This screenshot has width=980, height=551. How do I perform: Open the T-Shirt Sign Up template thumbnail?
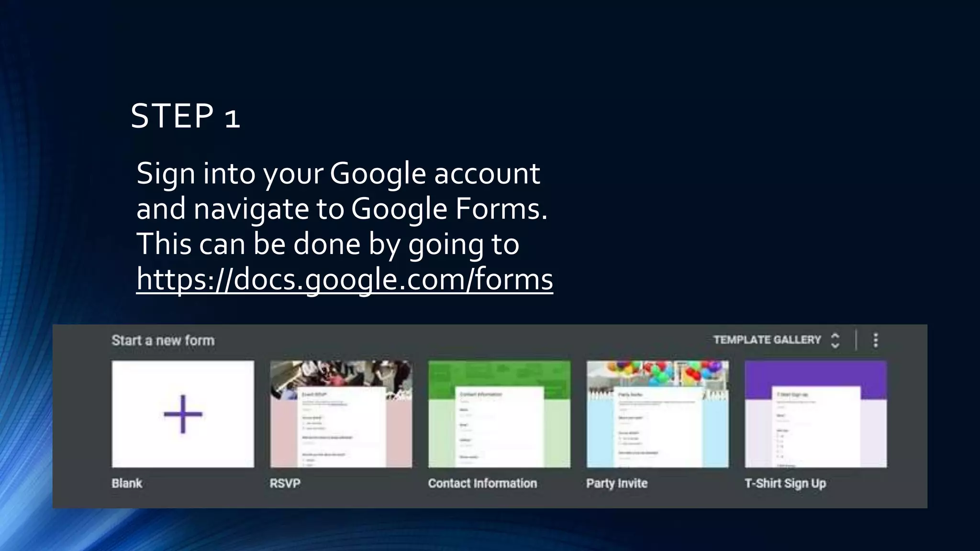[816, 414]
